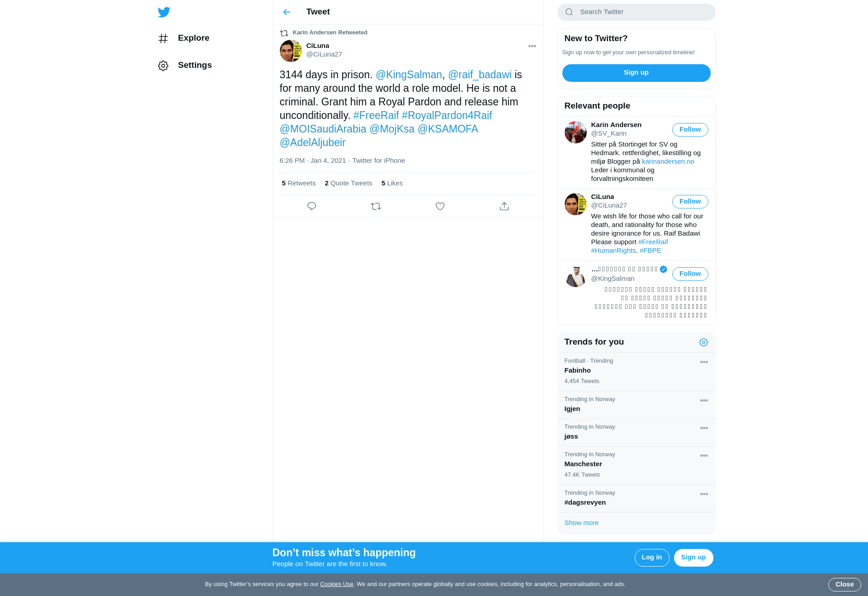The height and width of the screenshot is (596, 868).
Task: Share the tweet via share icon
Action: pos(504,206)
